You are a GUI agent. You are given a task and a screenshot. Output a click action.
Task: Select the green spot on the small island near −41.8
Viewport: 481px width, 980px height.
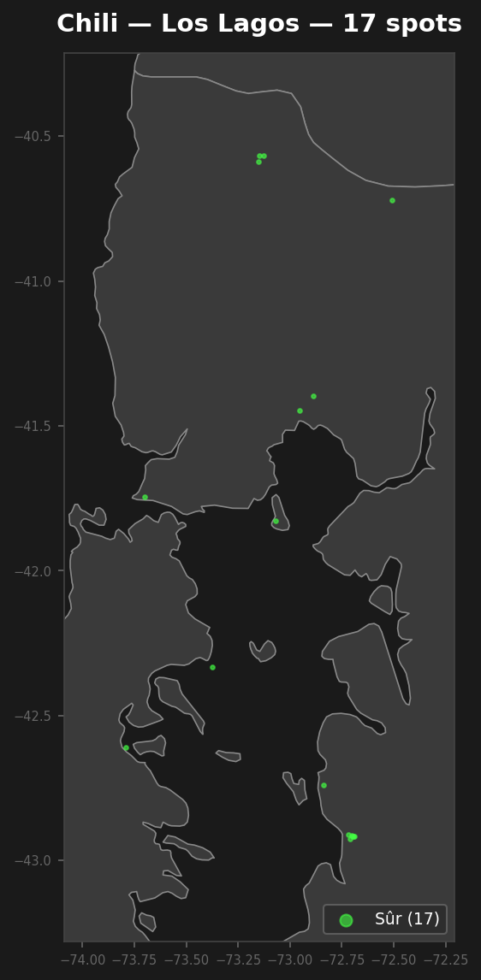(x=276, y=522)
